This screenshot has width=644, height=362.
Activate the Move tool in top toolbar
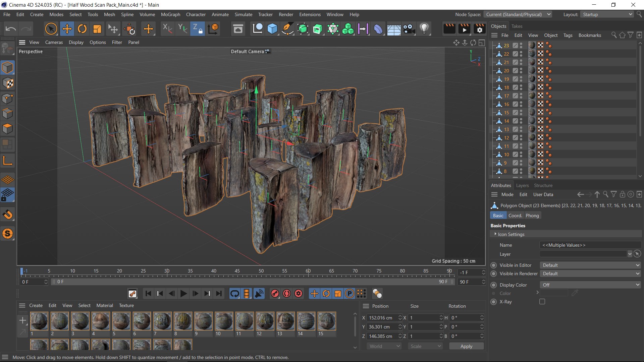point(67,29)
